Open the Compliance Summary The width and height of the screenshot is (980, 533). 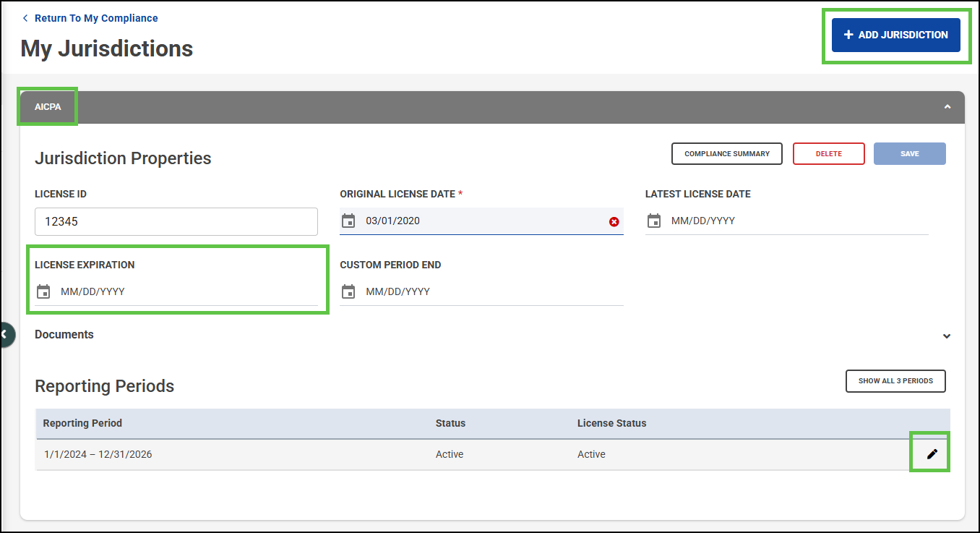click(726, 154)
